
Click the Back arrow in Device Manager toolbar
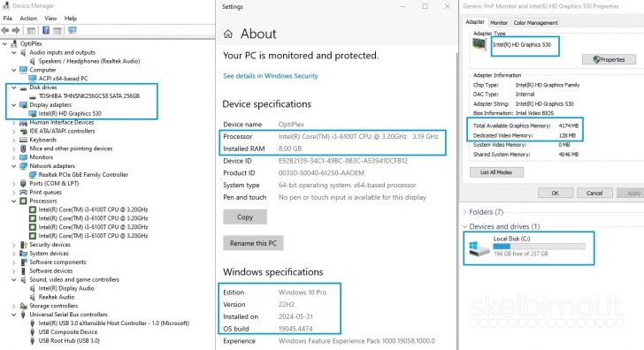click(x=5, y=30)
